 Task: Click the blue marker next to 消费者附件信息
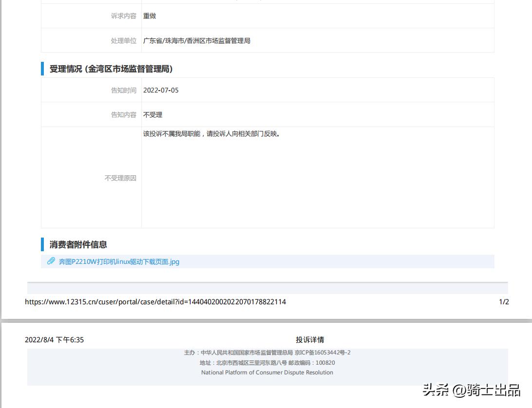(x=42, y=244)
